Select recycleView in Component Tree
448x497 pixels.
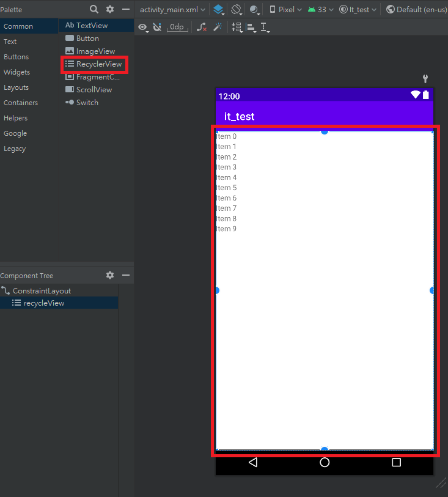coord(59,303)
